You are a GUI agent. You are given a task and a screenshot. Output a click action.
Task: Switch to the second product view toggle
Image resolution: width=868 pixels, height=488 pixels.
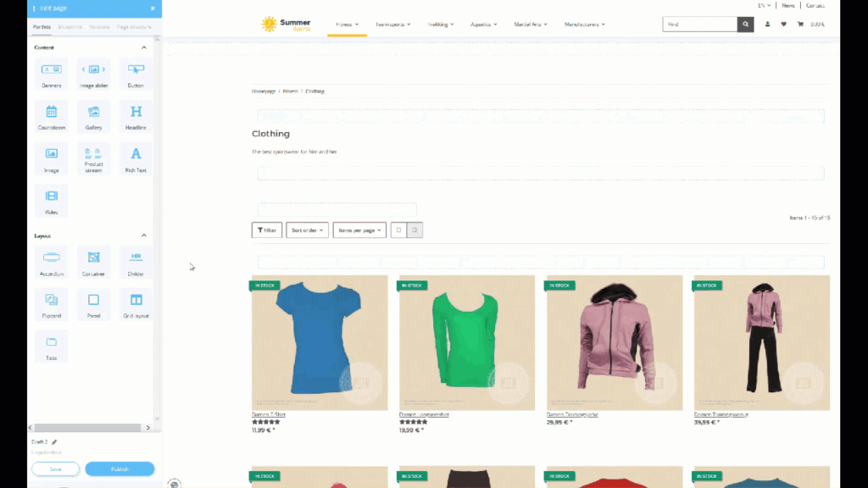415,230
